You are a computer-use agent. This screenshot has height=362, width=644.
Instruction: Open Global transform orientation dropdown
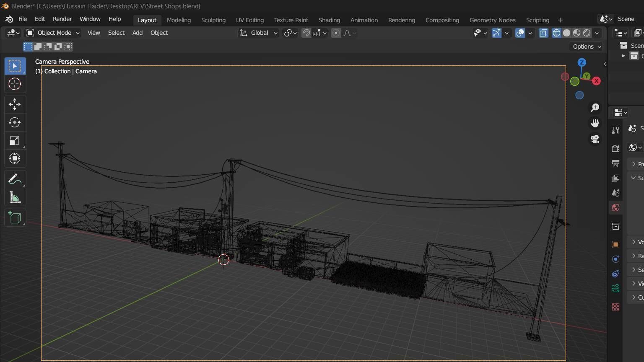coord(258,33)
